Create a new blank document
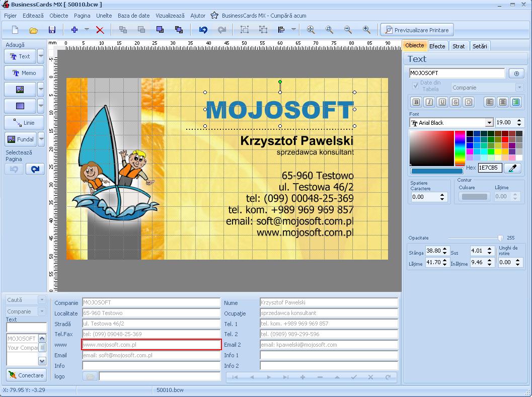This screenshot has height=397, width=532. 15,30
